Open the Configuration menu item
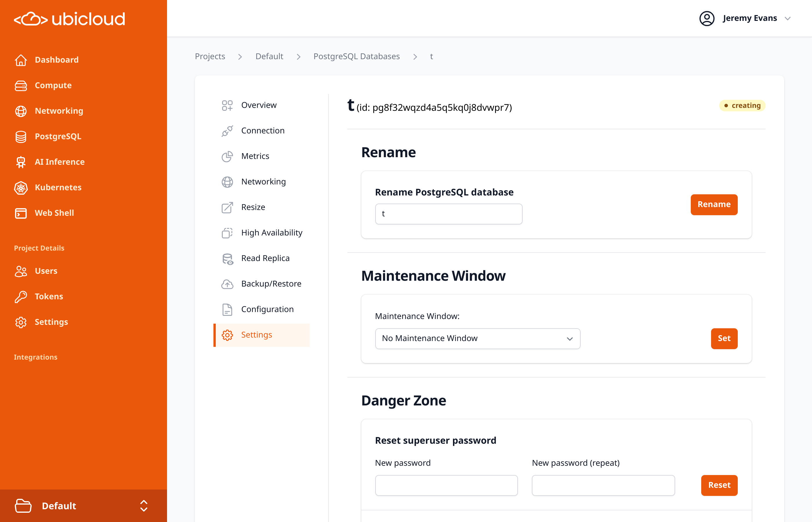812x522 pixels. [267, 309]
